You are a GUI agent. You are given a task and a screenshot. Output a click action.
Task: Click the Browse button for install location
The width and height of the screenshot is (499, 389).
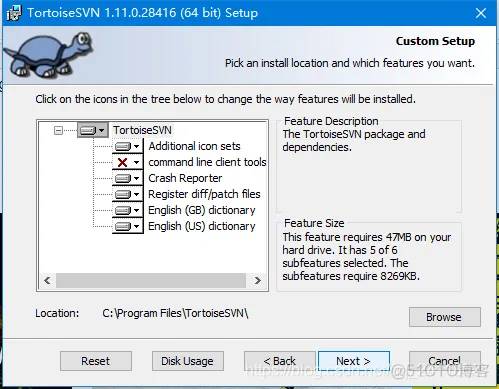[445, 317]
